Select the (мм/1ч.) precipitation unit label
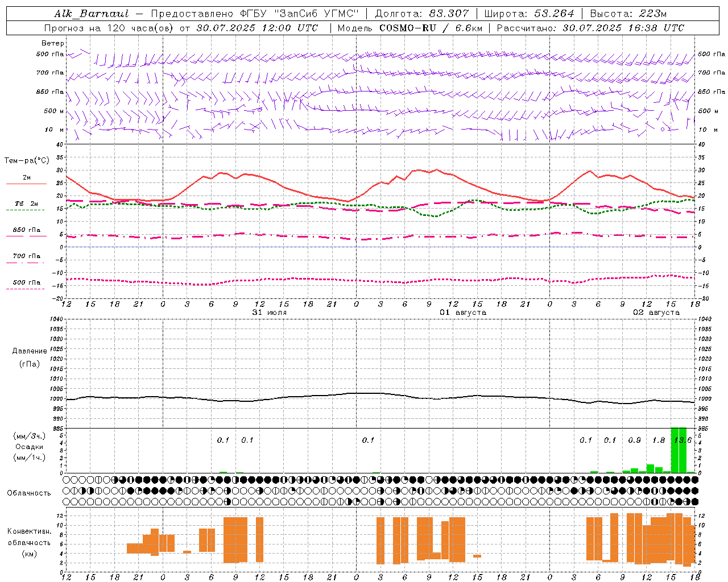The height and width of the screenshot is (582, 728). pos(30,457)
